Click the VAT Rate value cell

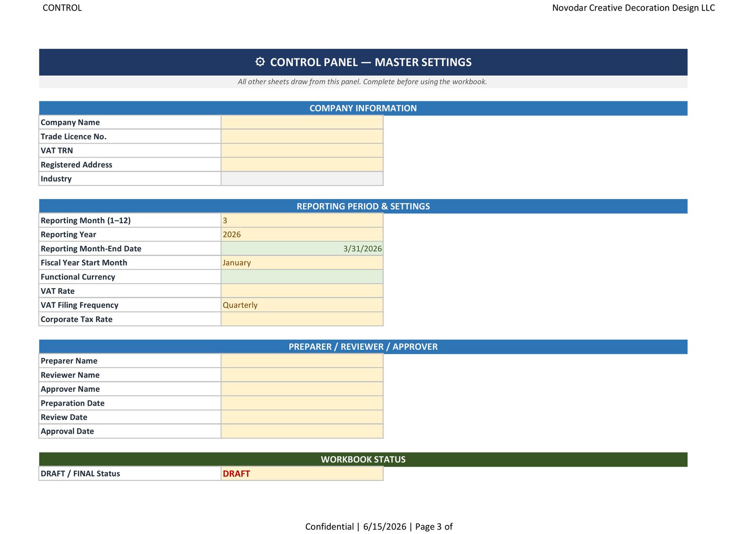(x=302, y=291)
